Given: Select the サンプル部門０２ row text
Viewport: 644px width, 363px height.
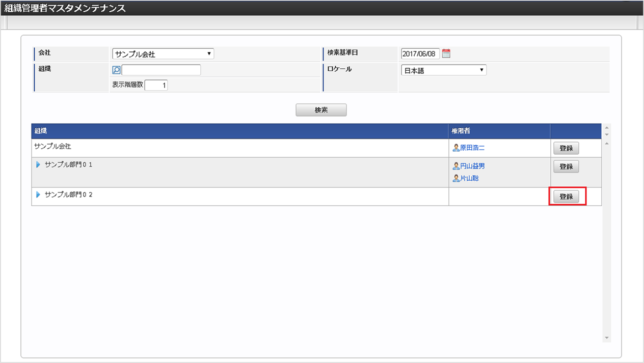Looking at the screenshot, I should [x=69, y=195].
